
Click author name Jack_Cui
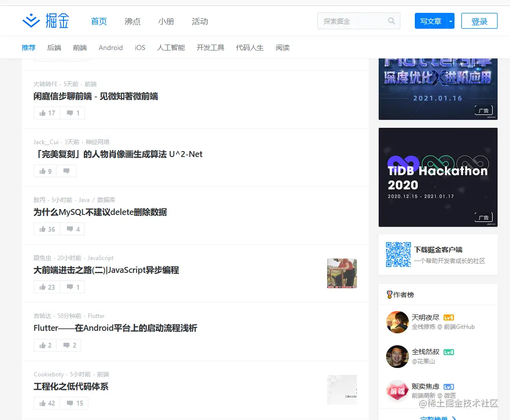tap(46, 142)
